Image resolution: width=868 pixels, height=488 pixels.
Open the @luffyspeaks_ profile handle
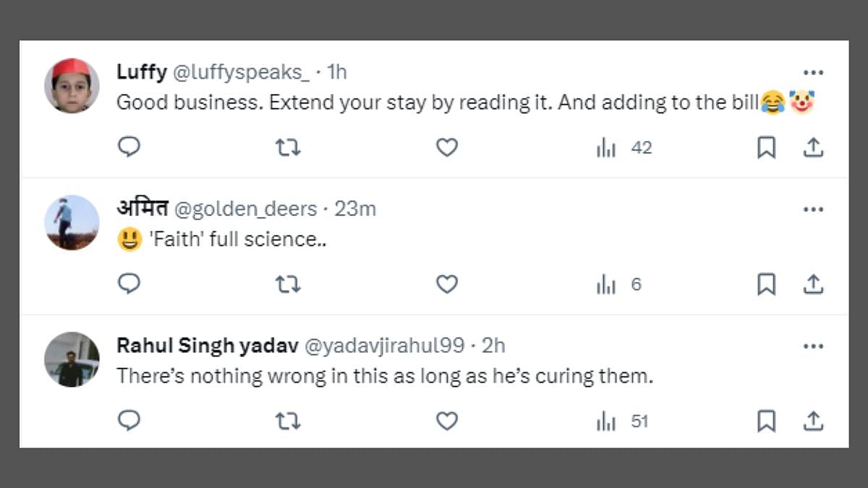coord(242,72)
